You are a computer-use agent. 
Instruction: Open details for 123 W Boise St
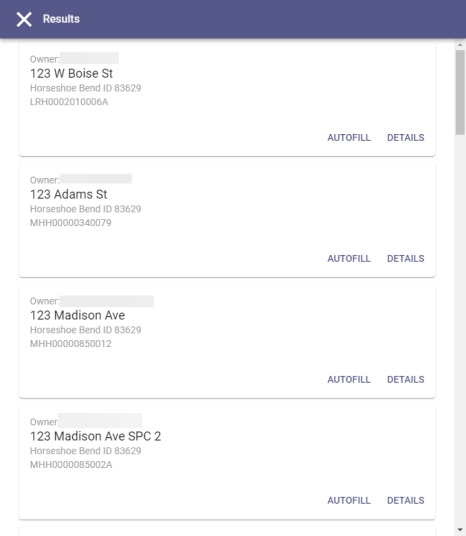tap(405, 138)
